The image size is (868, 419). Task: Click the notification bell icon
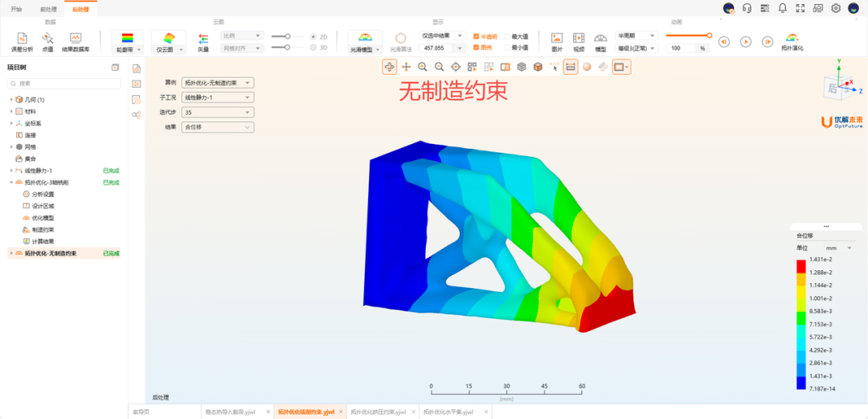782,8
